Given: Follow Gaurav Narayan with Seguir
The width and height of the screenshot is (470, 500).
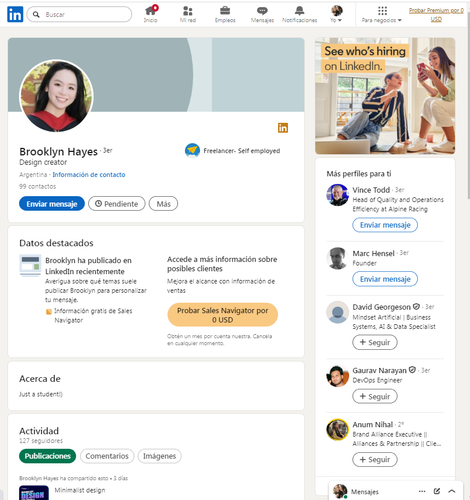Looking at the screenshot, I should [x=375, y=396].
